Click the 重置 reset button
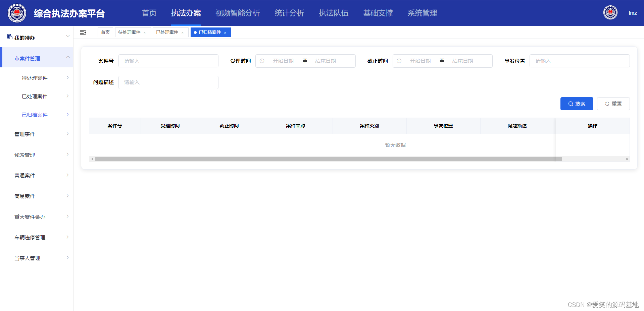The image size is (644, 311). tap(613, 104)
